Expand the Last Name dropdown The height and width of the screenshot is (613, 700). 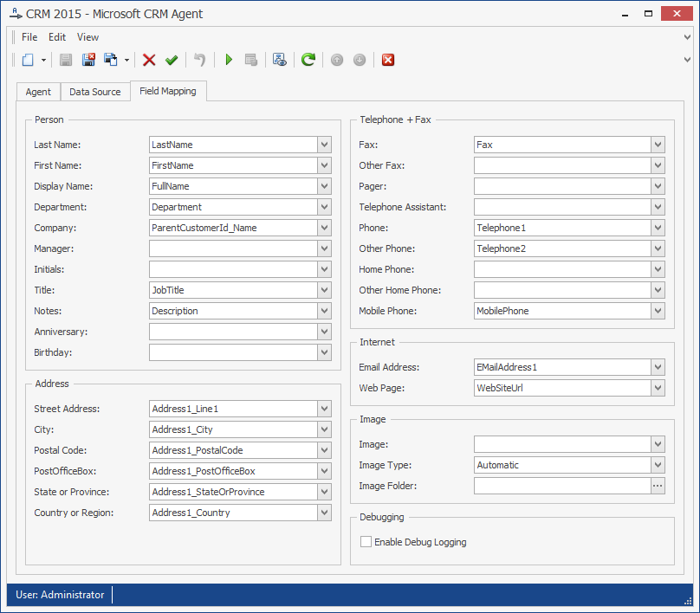325,145
